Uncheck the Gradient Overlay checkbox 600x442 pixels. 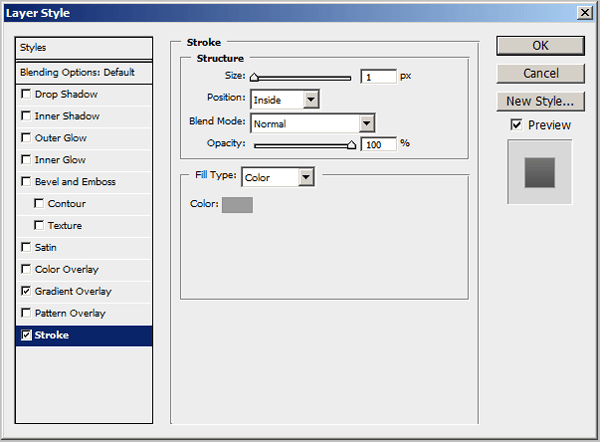click(x=26, y=291)
